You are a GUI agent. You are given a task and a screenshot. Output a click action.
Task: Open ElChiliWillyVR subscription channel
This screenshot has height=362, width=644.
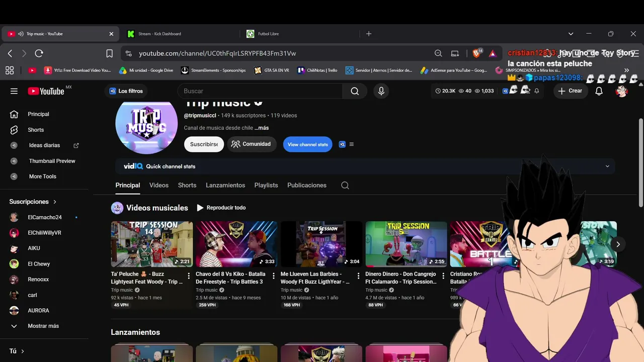pyautogui.click(x=44, y=233)
